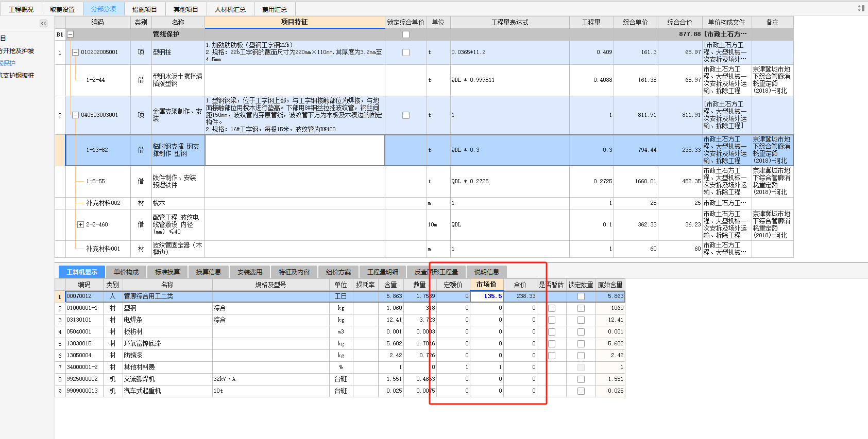Check the 是否暂估 box for 防锈漆
868x439 pixels.
[x=552, y=356]
